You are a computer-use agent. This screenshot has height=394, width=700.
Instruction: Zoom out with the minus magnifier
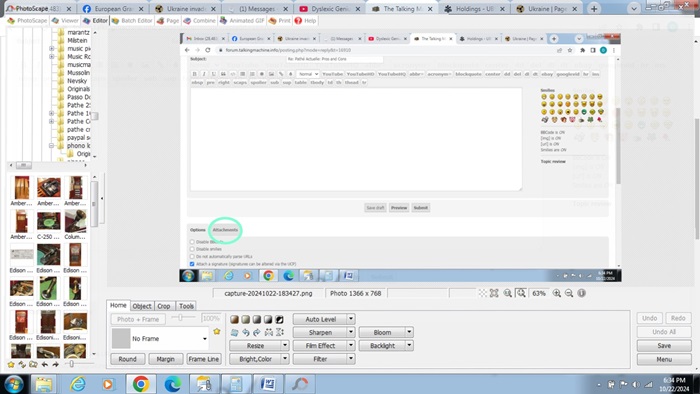(x=569, y=293)
